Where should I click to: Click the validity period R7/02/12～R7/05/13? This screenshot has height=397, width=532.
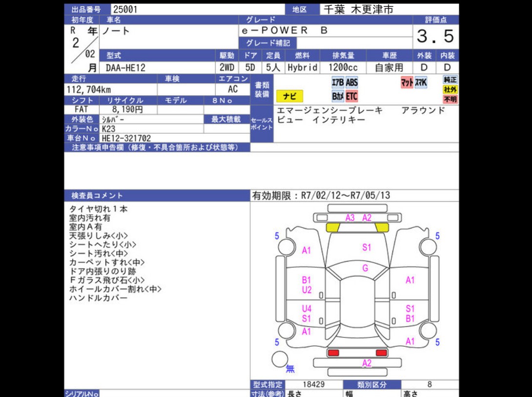(346, 195)
